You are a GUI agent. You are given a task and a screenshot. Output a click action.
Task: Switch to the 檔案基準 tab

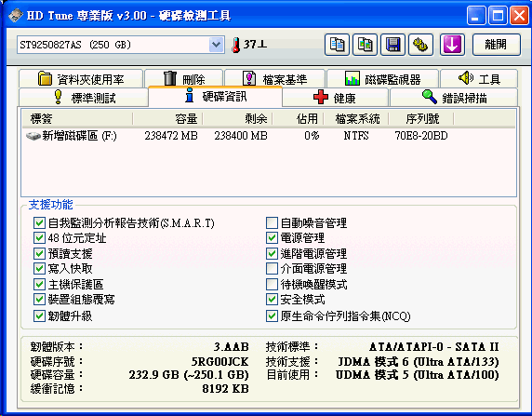(x=274, y=79)
